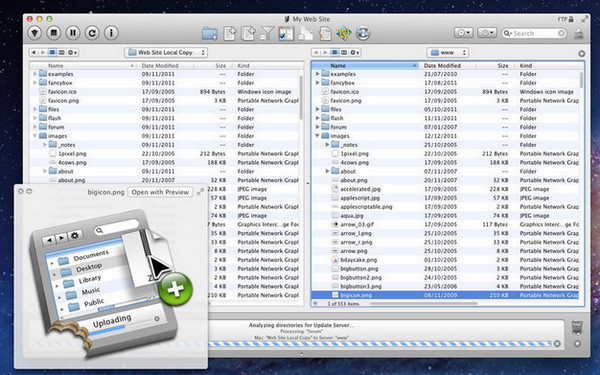600x375 pixels.
Task: Click the trash icon beside the status area
Action: [x=577, y=328]
